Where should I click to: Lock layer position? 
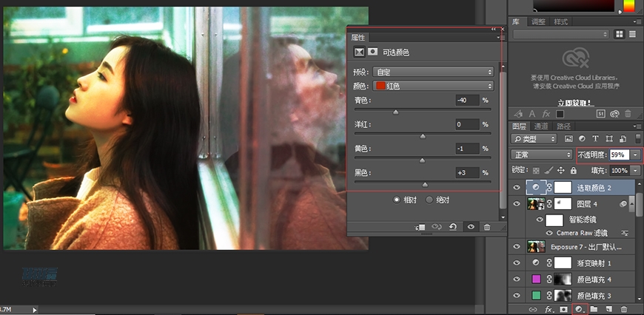[560, 170]
